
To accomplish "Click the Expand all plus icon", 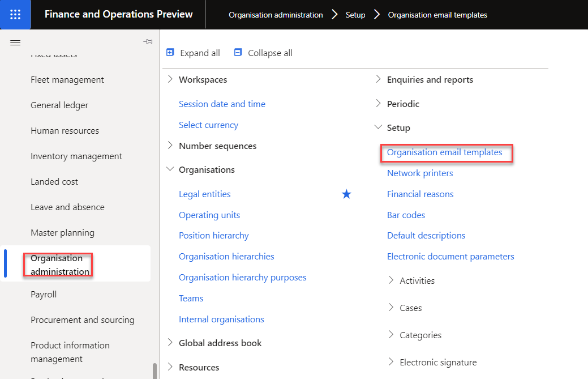I will click(170, 52).
